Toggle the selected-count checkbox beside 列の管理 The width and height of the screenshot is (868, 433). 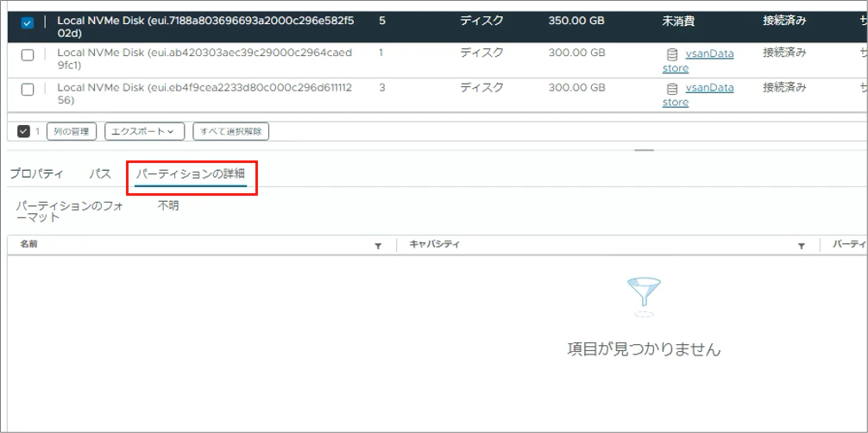point(23,131)
